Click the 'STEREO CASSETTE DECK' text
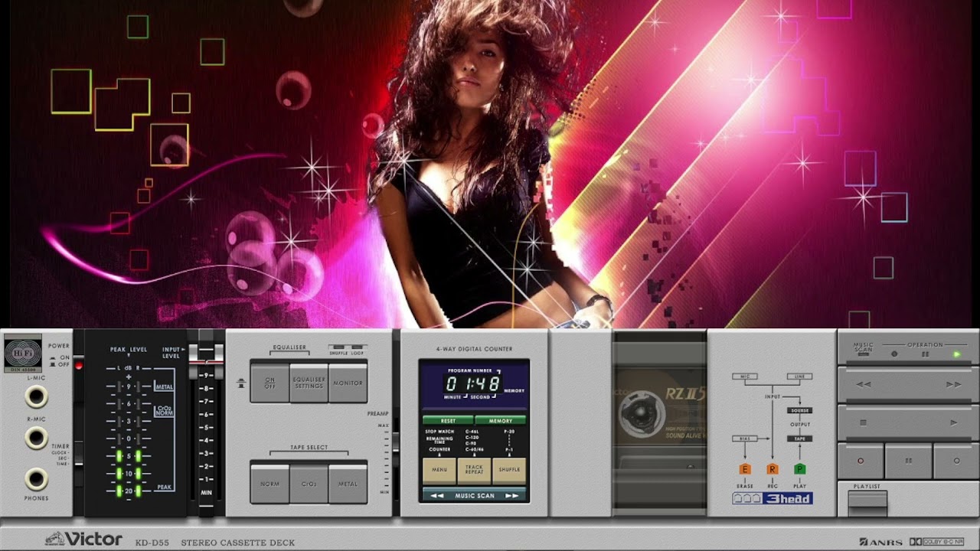Screen dimensions: 980x551 point(237,543)
